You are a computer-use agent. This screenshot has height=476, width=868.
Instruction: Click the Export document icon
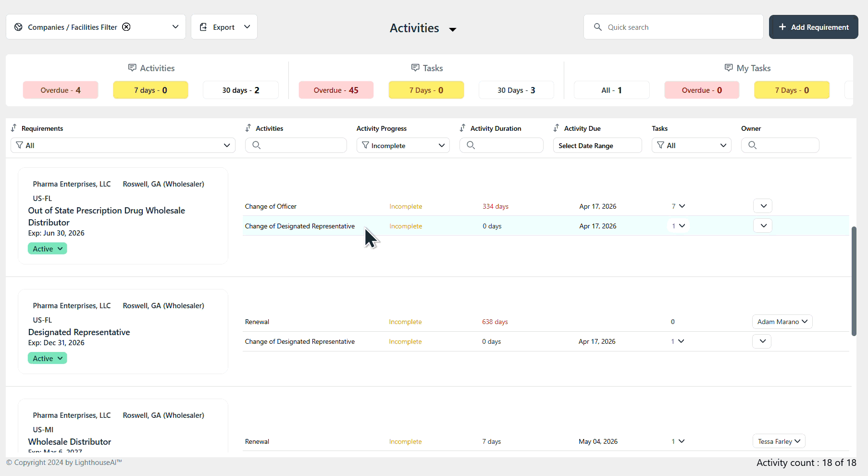[203, 27]
